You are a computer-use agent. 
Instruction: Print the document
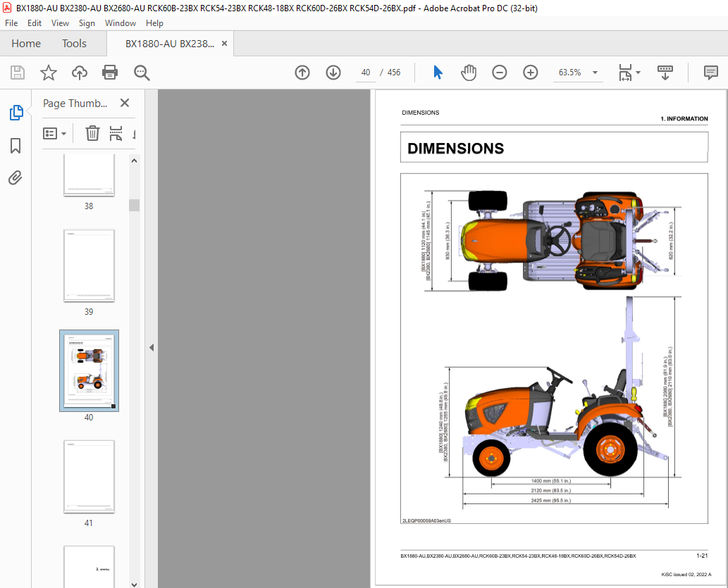[110, 73]
